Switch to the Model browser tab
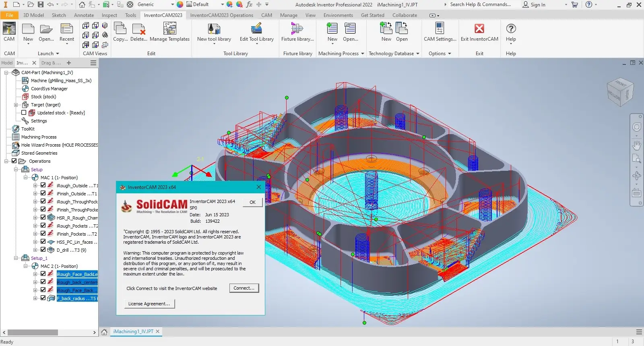The width and height of the screenshot is (644, 346). [x=7, y=63]
